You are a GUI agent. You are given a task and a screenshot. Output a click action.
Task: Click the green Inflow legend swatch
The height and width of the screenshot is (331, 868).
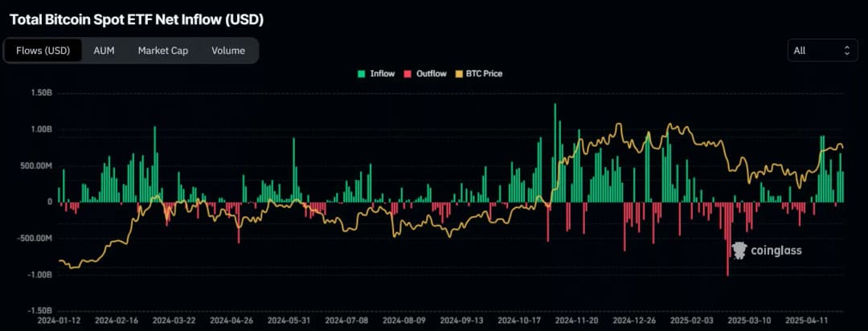coord(361,74)
